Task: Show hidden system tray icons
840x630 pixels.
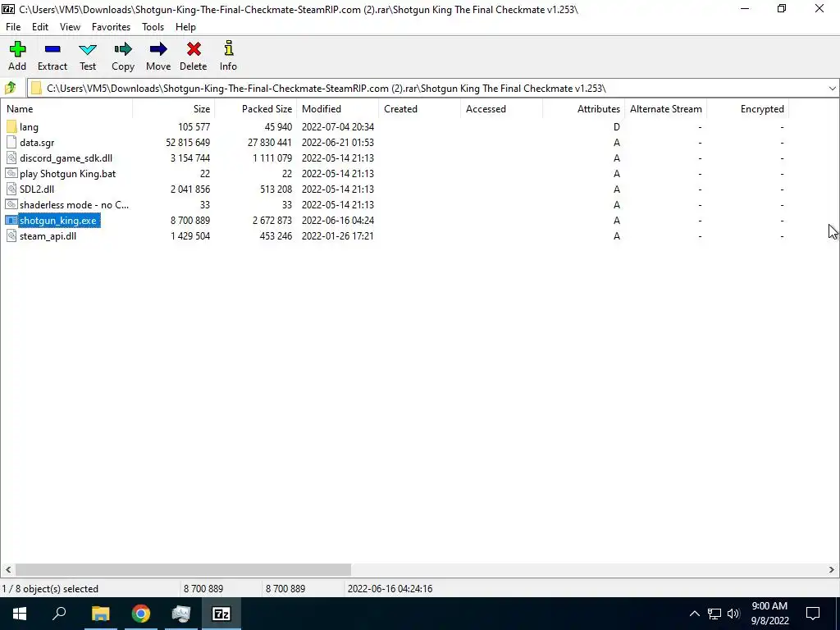Action: (x=694, y=614)
